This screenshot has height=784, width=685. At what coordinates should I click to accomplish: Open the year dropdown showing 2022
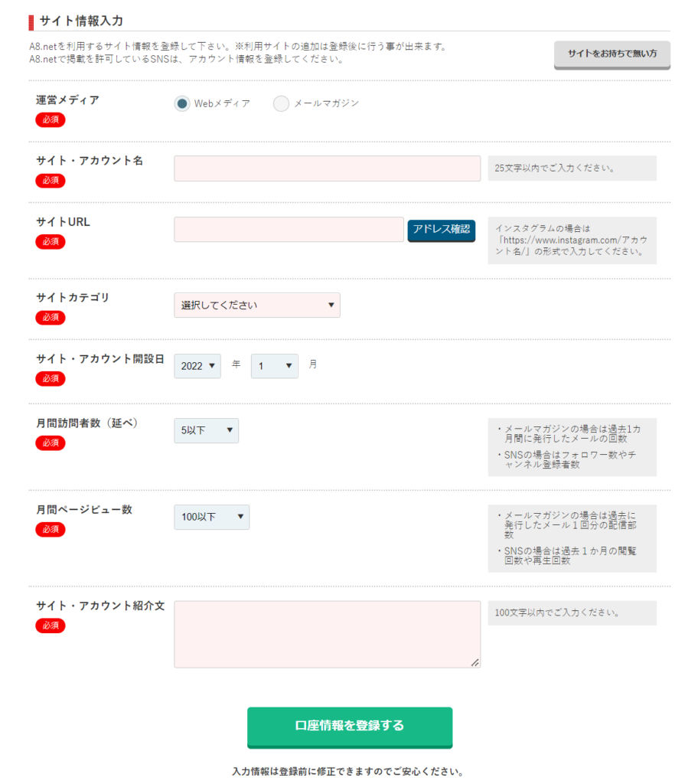197,366
